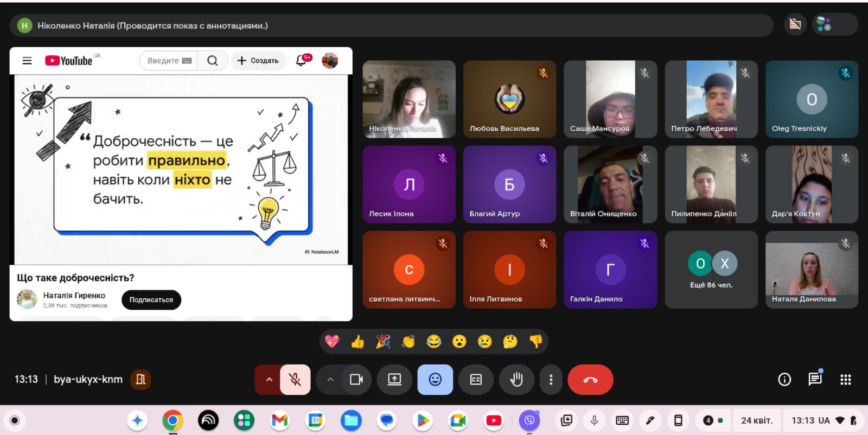
Task: Send the thumbs up reaction
Action: tap(358, 342)
